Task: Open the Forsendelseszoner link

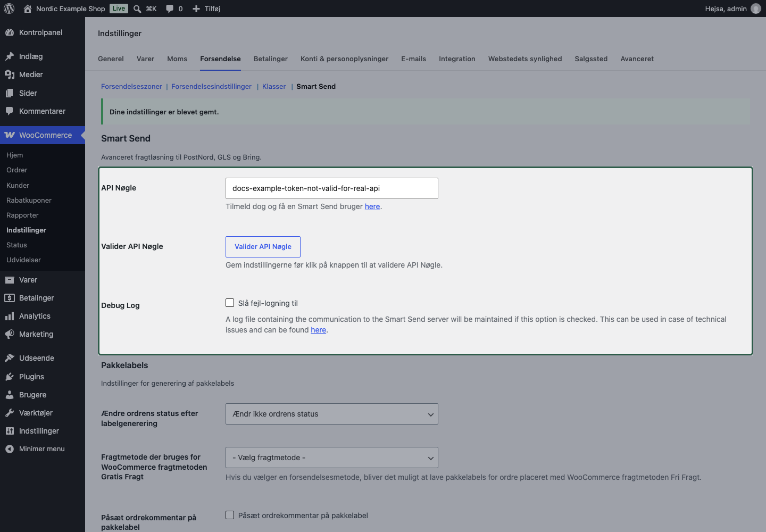Action: (131, 86)
